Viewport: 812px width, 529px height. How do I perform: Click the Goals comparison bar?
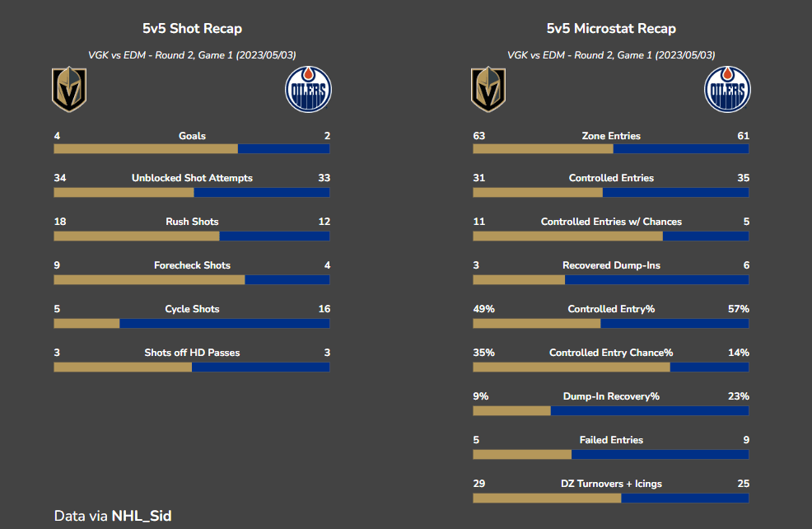[x=192, y=149]
